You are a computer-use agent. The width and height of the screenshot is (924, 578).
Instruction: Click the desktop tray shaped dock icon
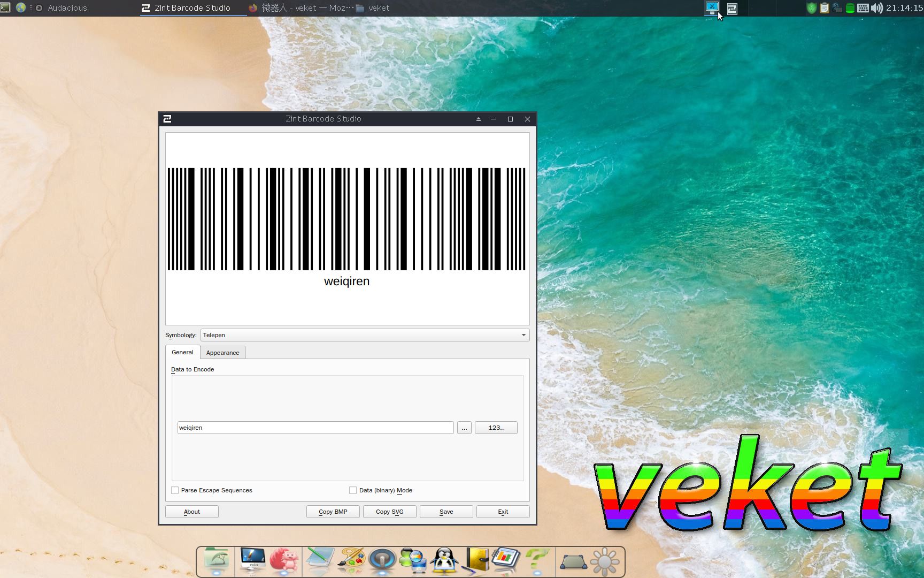point(573,562)
